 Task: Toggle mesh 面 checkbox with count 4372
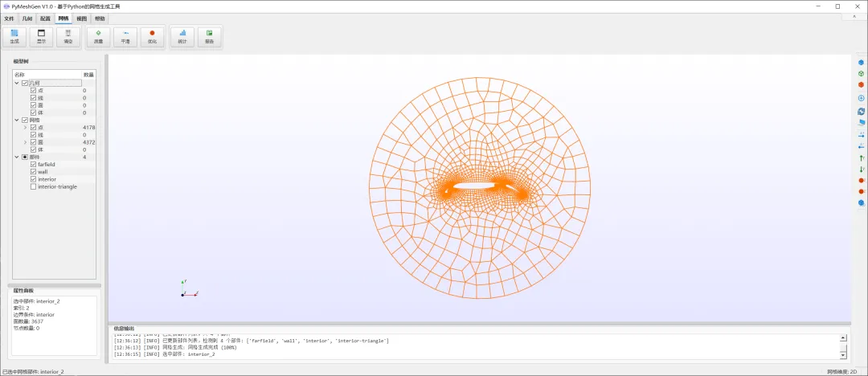click(33, 142)
